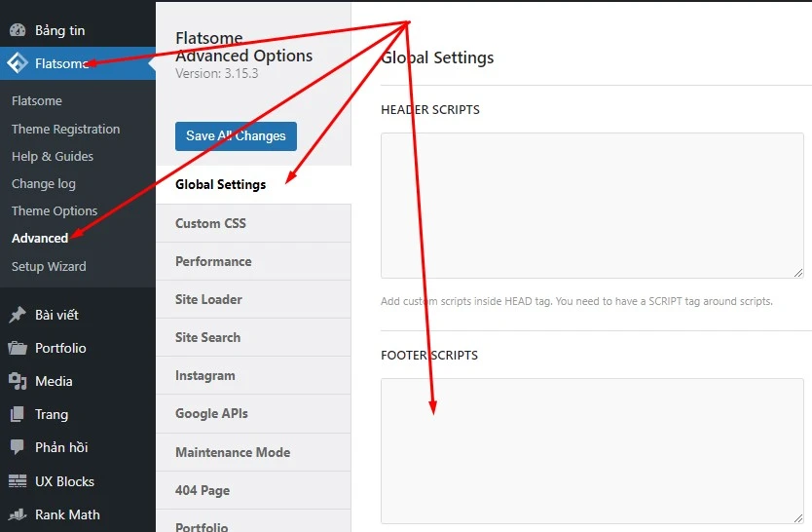Switch to the Performance tab
The height and width of the screenshot is (532, 812).
click(x=213, y=261)
